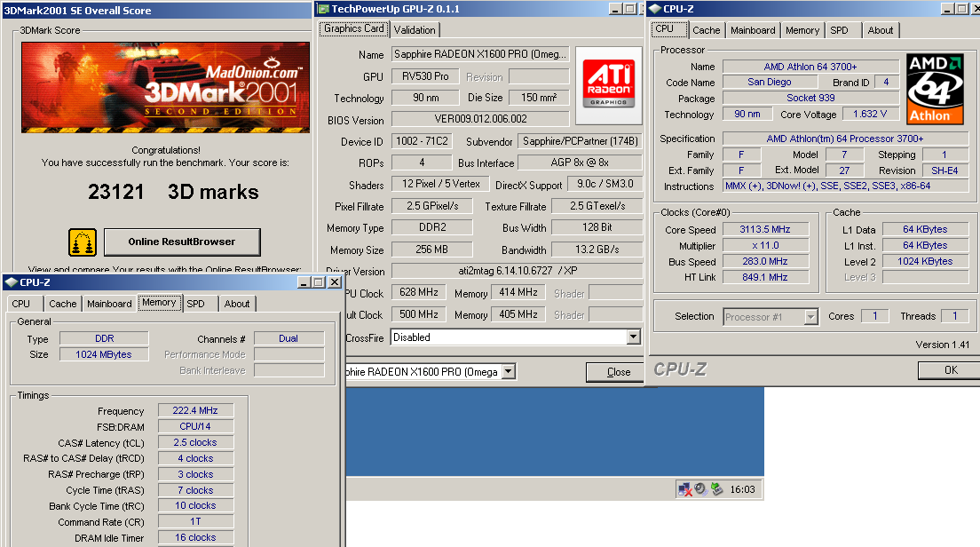Viewport: 980px width, 547px height.
Task: Click the GPU Clock value 628 MHz
Action: coord(419,292)
